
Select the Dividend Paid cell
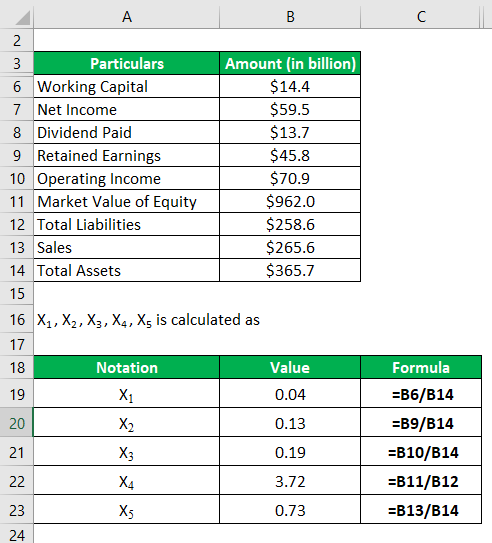click(127, 133)
